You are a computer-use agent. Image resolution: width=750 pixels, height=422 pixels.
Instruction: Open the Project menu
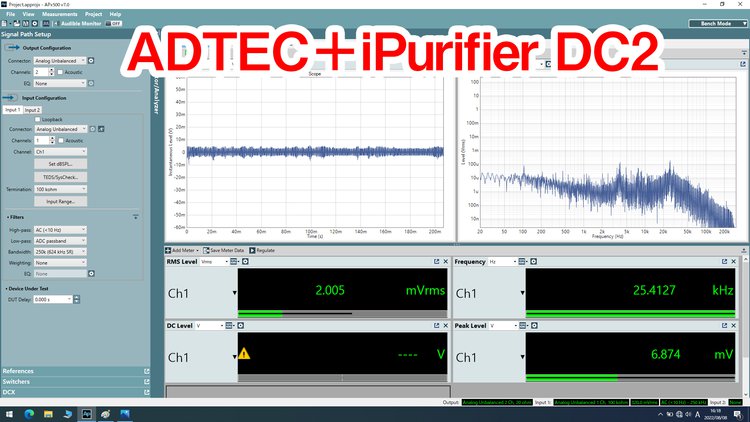click(94, 14)
